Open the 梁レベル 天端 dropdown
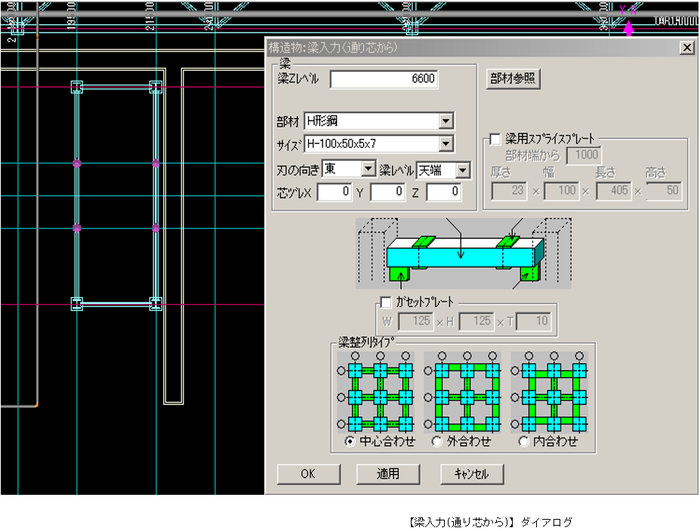 [463, 170]
